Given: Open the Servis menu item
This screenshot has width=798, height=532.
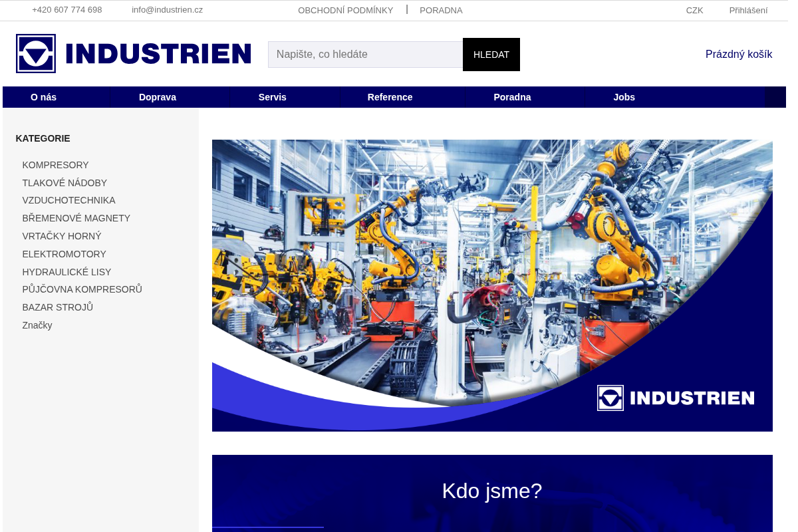Looking at the screenshot, I should pyautogui.click(x=273, y=97).
